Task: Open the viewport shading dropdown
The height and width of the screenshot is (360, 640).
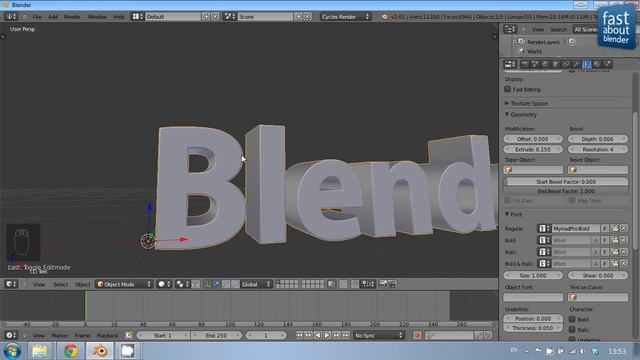Action: [164, 284]
